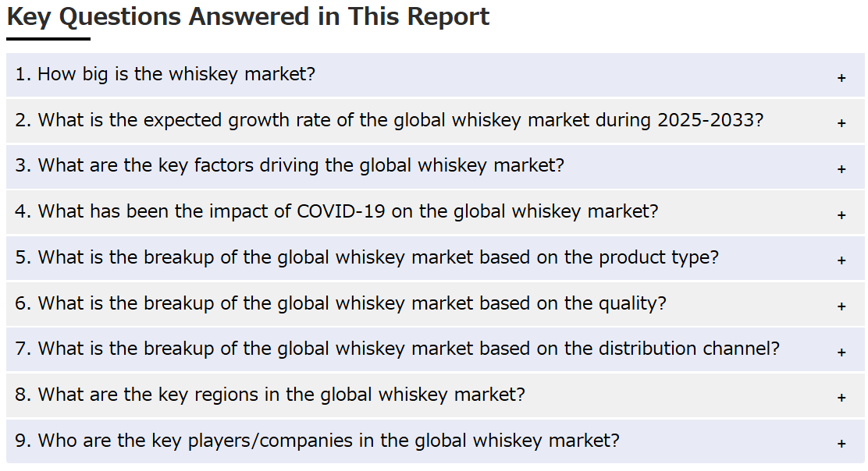This screenshot has width=868, height=471.
Task: Click 'Key Questions Answered in This Report' heading
Action: [x=248, y=17]
